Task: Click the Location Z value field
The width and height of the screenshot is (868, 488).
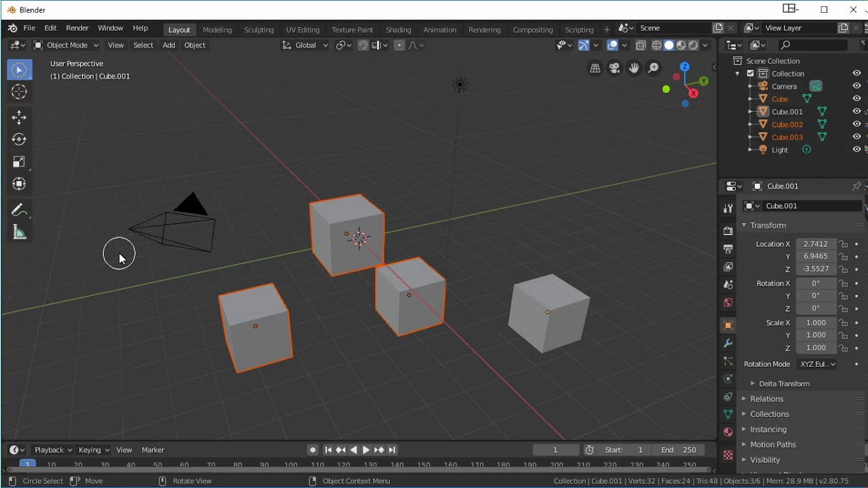Action: (x=816, y=269)
